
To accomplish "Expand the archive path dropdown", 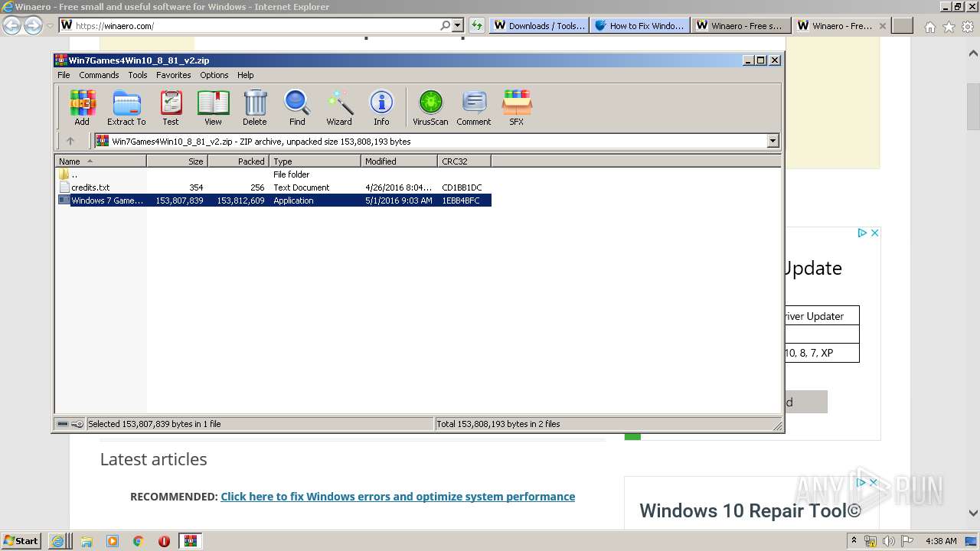I will coord(773,141).
